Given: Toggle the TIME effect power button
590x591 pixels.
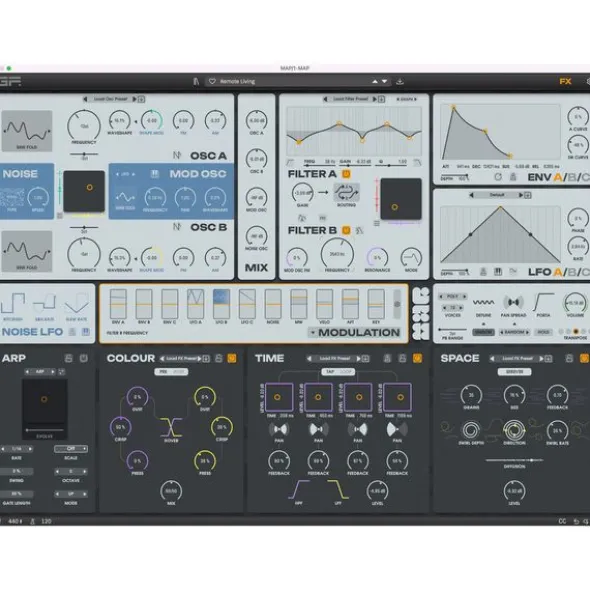Looking at the screenshot, I should [417, 358].
